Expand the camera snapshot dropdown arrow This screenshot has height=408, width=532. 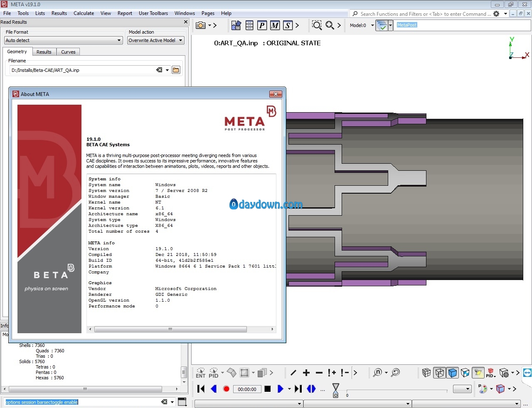[x=209, y=25]
